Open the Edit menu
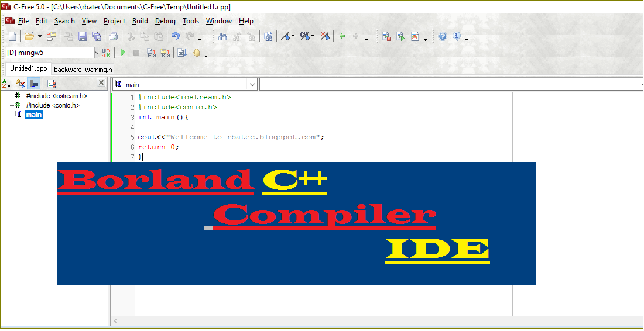 point(42,21)
